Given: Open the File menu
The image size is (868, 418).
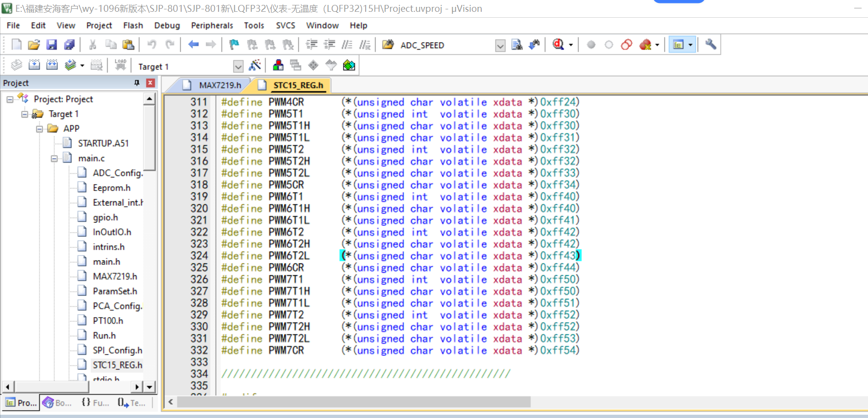Looking at the screenshot, I should (x=13, y=26).
